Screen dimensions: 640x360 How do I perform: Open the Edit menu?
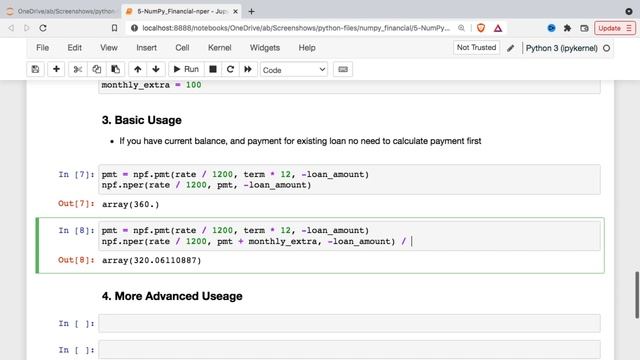pyautogui.click(x=74, y=48)
